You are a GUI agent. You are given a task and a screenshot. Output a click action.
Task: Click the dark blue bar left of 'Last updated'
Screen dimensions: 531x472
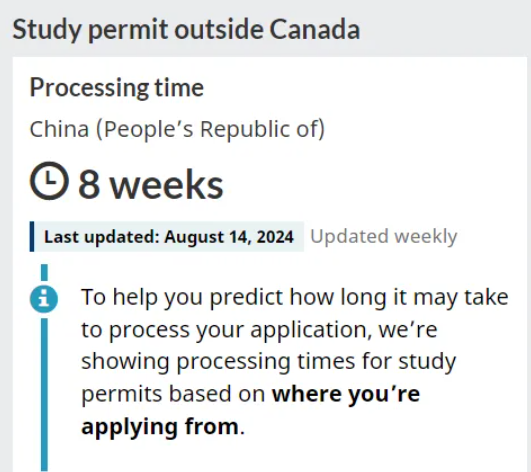click(x=32, y=237)
